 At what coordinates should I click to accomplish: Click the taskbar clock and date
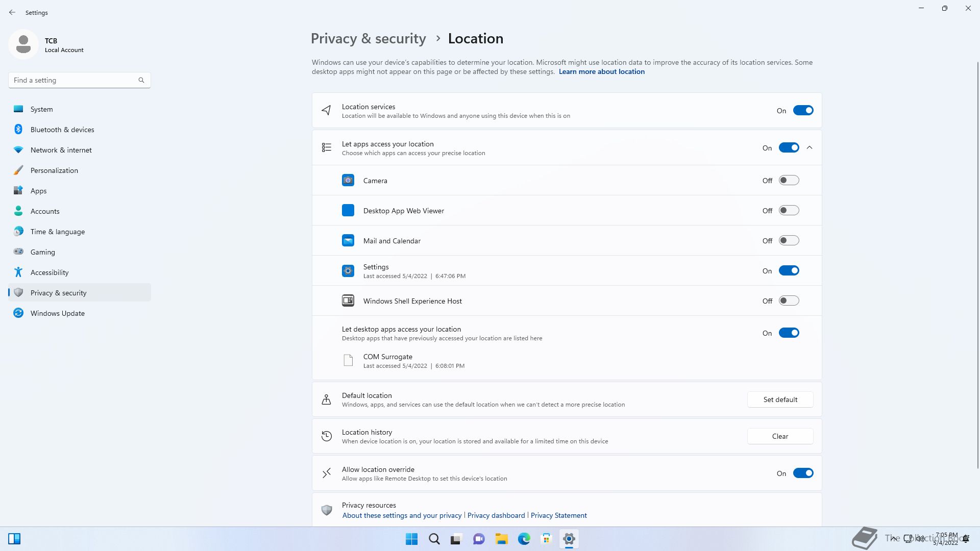[x=946, y=539]
